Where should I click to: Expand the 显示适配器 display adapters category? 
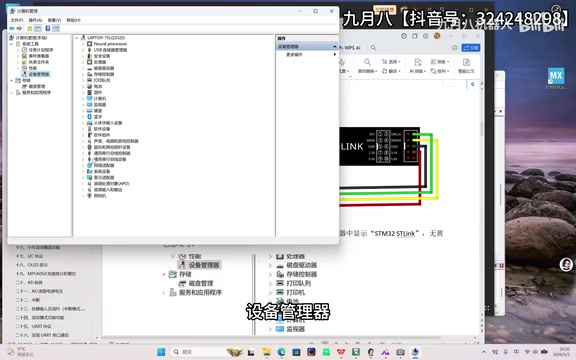83,177
